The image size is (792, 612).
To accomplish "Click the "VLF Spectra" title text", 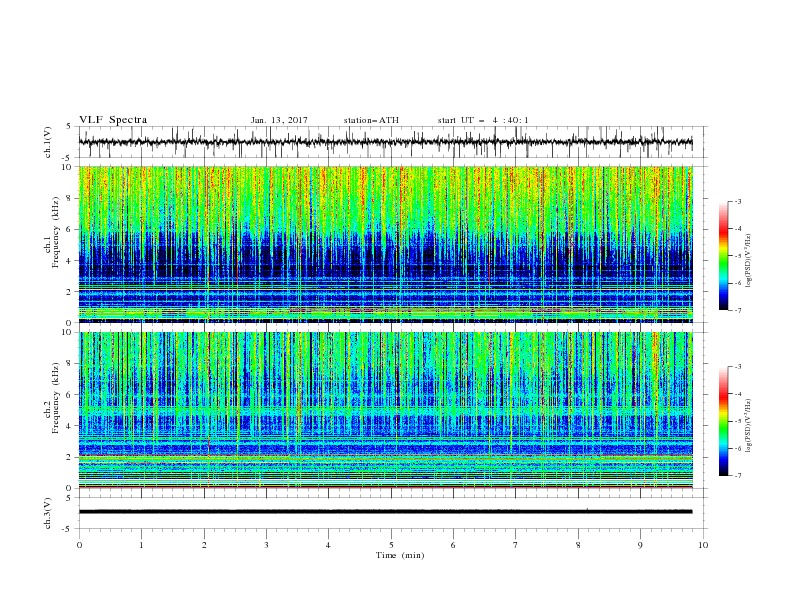I will pos(113,120).
